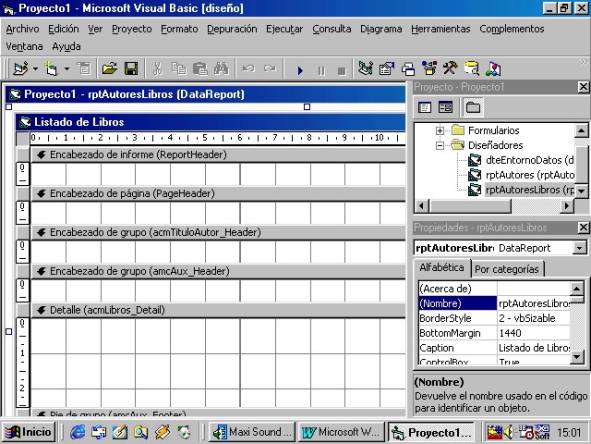Image resolution: width=591 pixels, height=444 pixels.
Task: Click the Save Project floppy disk icon
Action: [x=131, y=69]
